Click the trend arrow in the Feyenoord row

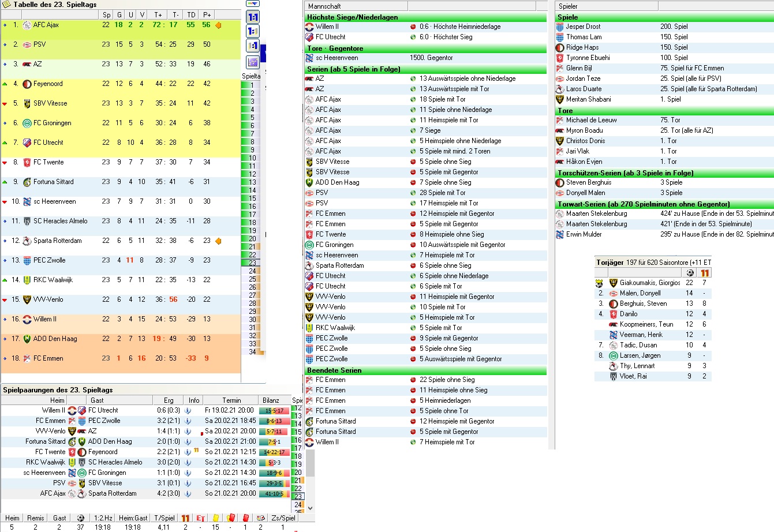tap(5, 84)
